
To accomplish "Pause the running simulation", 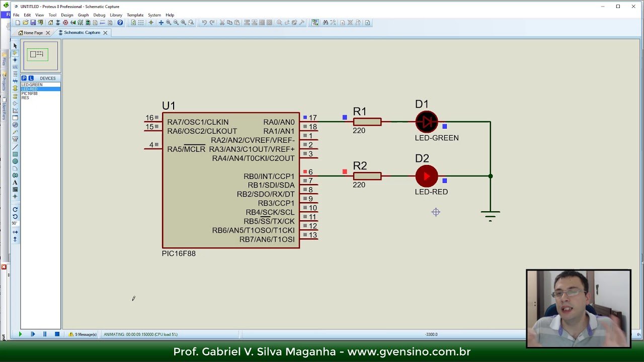I will point(45,334).
